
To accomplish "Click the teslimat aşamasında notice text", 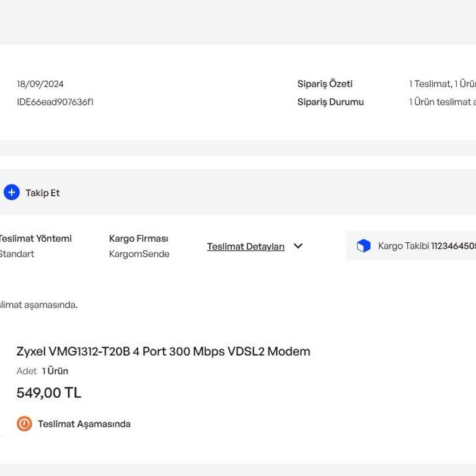I will pyautogui.click(x=38, y=305).
